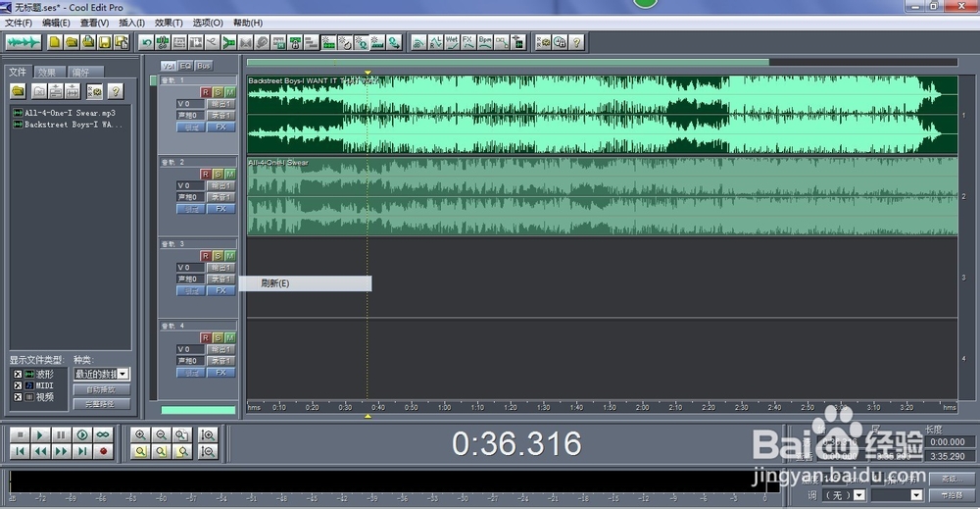Screen dimensions: 980x509
Task: Toggle the S solo button on track 3
Action: pyautogui.click(x=218, y=256)
